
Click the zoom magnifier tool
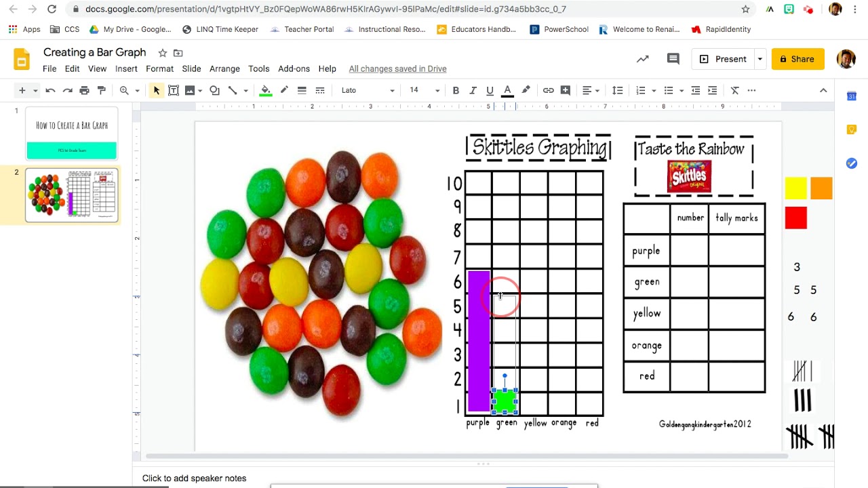[x=124, y=90]
